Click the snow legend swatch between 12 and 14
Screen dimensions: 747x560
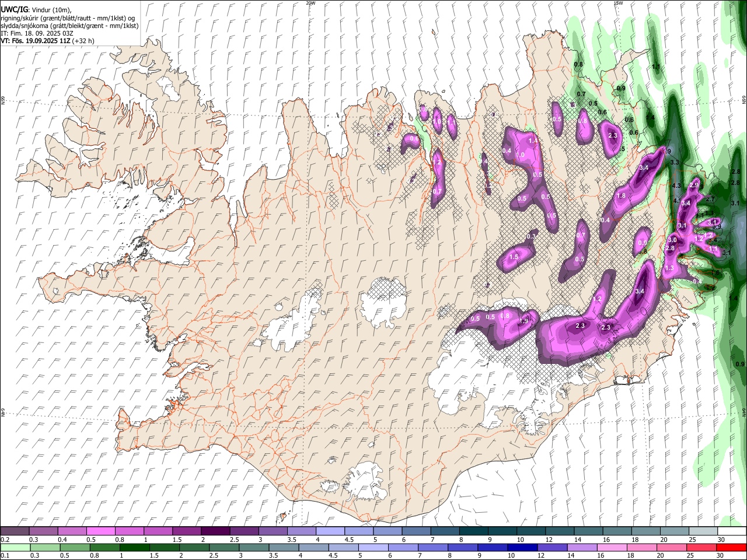(x=560, y=531)
